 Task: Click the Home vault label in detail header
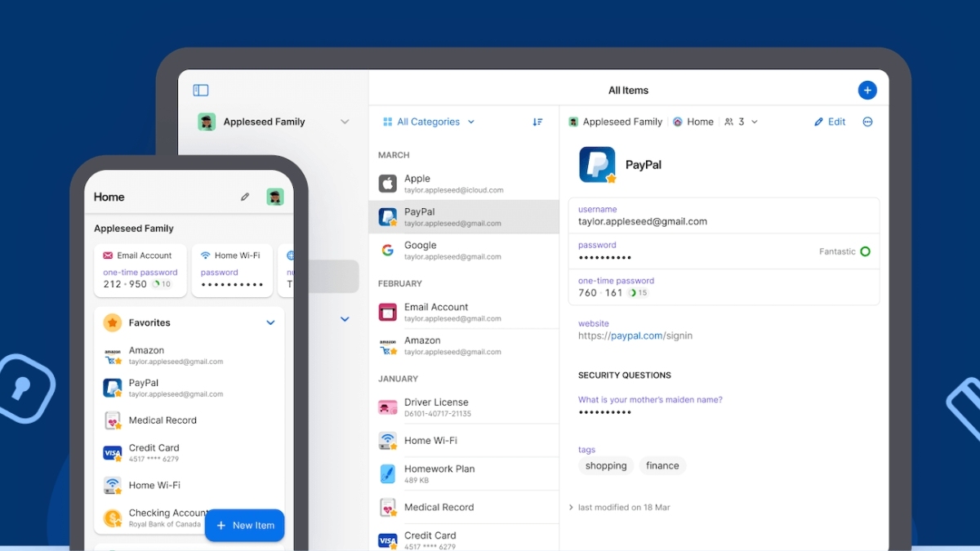coord(693,122)
